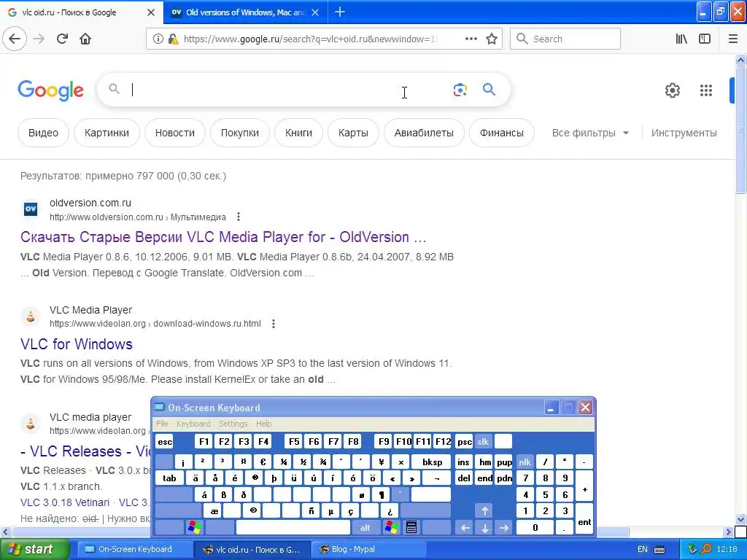Click the down arrow key on on-screen keyboard

(484, 527)
